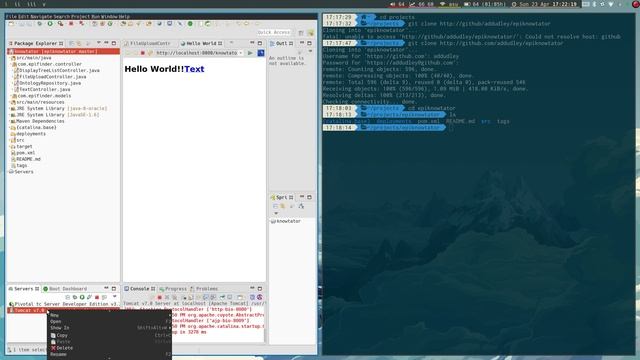
Task: Click Remove Launch X icon in Console toolbar
Action: point(167,297)
